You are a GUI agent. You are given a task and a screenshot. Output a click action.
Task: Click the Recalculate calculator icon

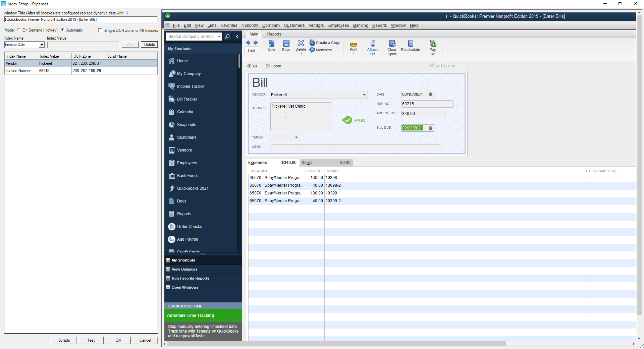pyautogui.click(x=411, y=43)
